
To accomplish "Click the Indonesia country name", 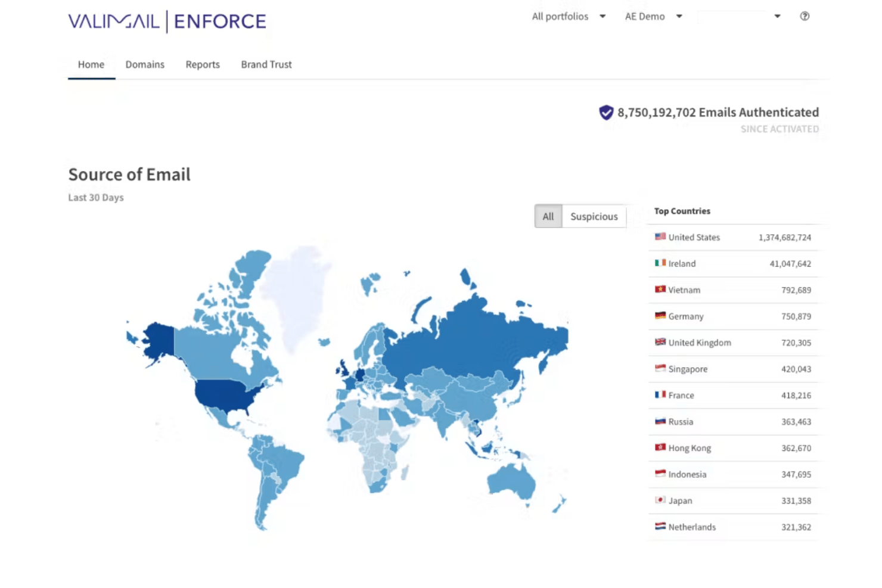I will pos(687,474).
